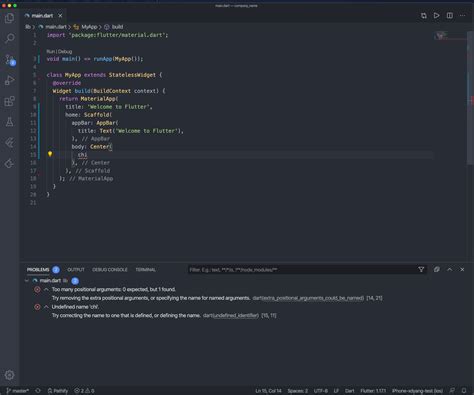
Task: Click feedback icon in status bar
Action: coord(452,391)
